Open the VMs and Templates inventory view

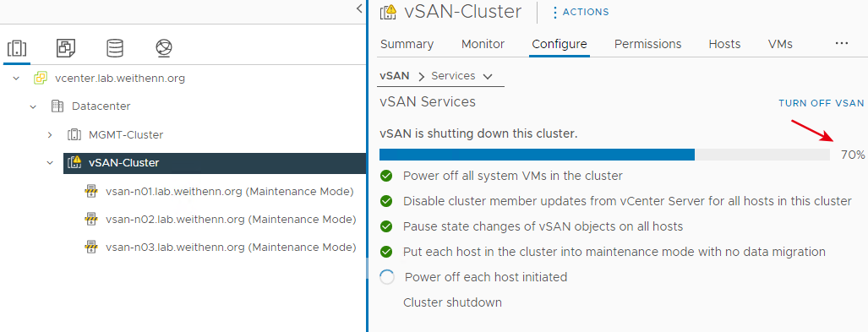pyautogui.click(x=65, y=49)
